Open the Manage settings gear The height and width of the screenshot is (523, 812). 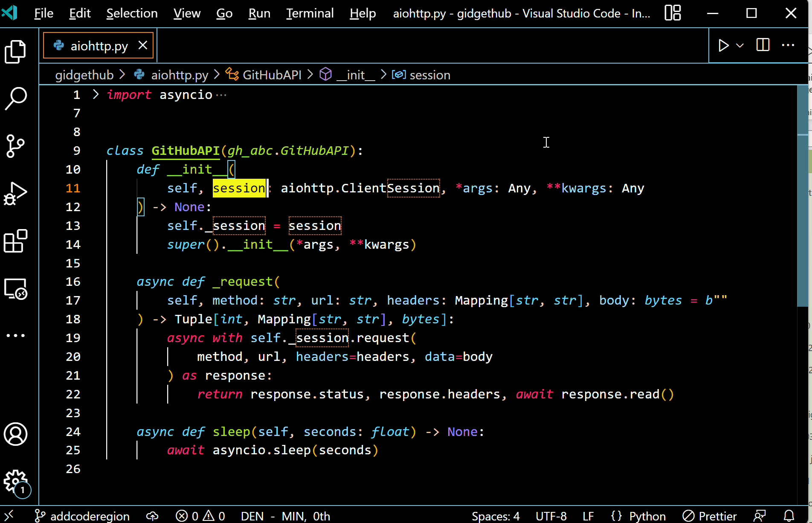pyautogui.click(x=16, y=482)
